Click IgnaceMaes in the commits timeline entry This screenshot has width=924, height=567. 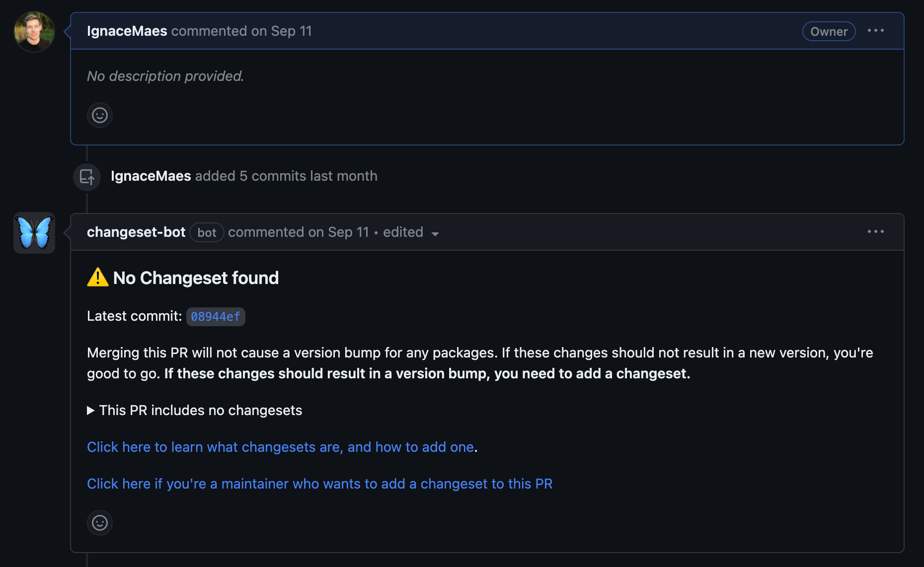(151, 176)
